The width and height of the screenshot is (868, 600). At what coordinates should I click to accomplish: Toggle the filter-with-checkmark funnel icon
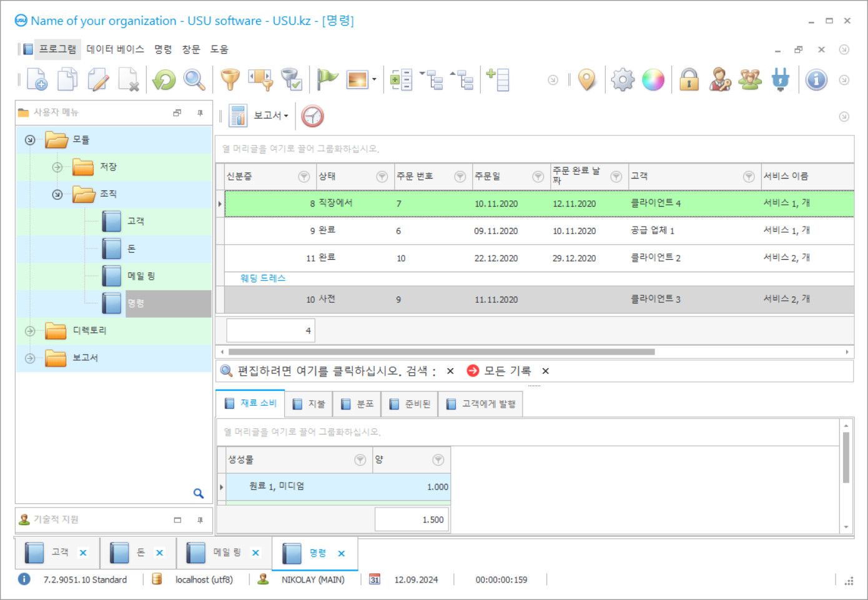coord(292,79)
